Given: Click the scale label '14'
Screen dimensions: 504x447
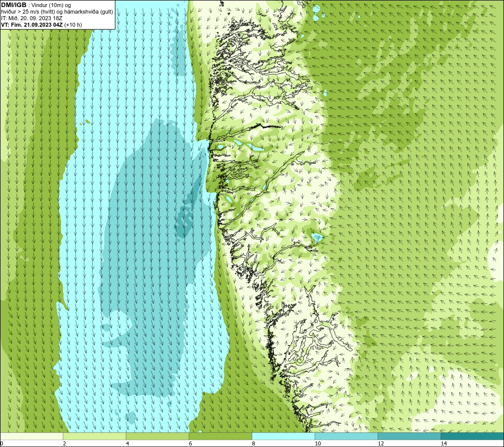Looking at the screenshot, I should [444, 444].
